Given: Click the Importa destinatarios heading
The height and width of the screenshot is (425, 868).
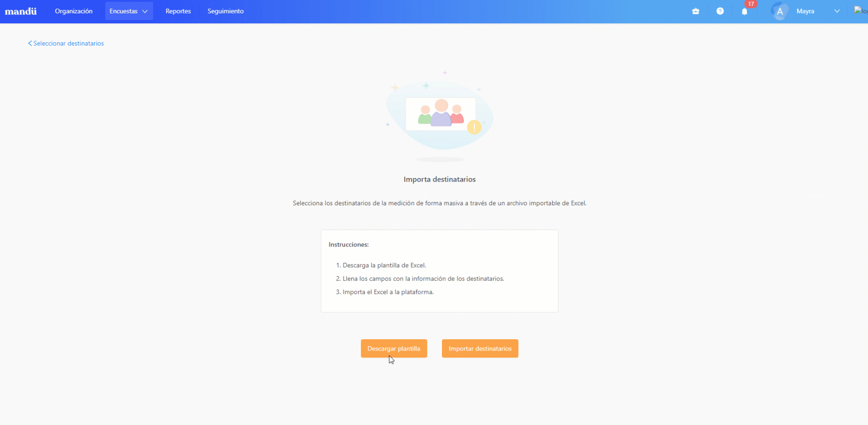Looking at the screenshot, I should pyautogui.click(x=439, y=180).
